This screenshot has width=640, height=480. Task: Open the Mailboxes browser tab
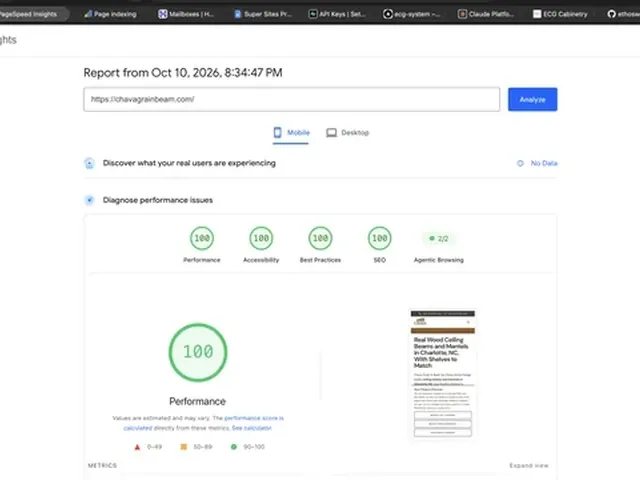[186, 14]
